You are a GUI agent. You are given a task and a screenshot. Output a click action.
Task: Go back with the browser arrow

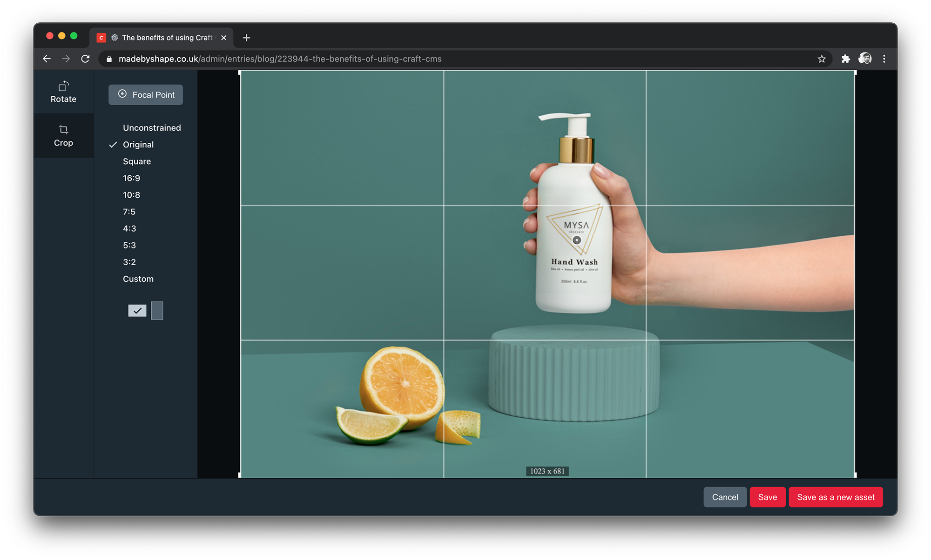[47, 59]
